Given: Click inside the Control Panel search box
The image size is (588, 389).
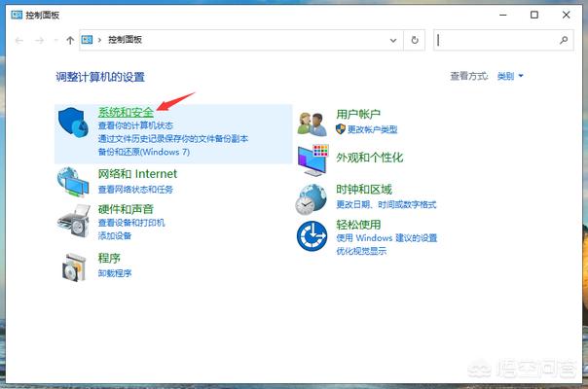Looking at the screenshot, I should [x=496, y=41].
